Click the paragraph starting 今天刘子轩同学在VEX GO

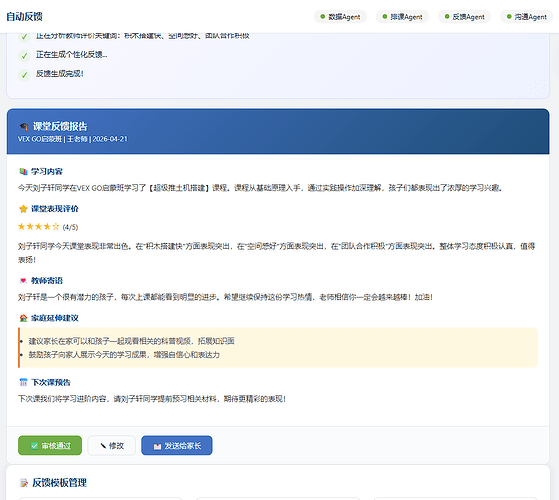pos(260,188)
